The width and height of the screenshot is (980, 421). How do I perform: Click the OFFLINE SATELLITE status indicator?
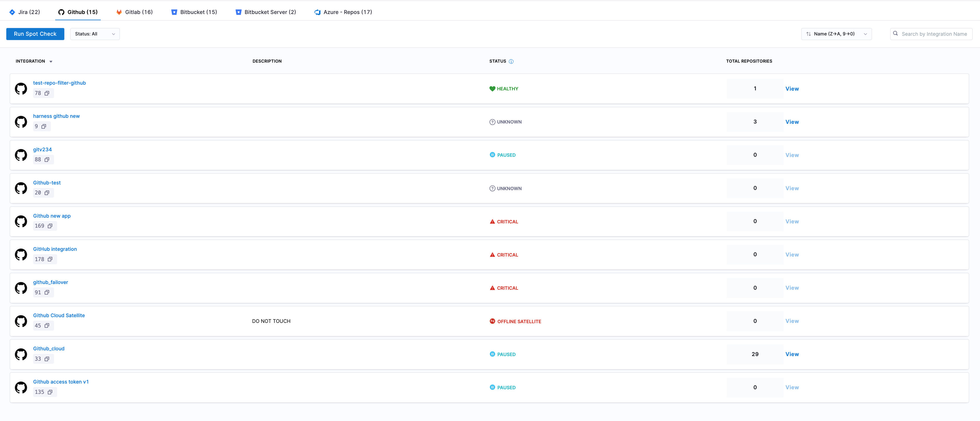[515, 321]
